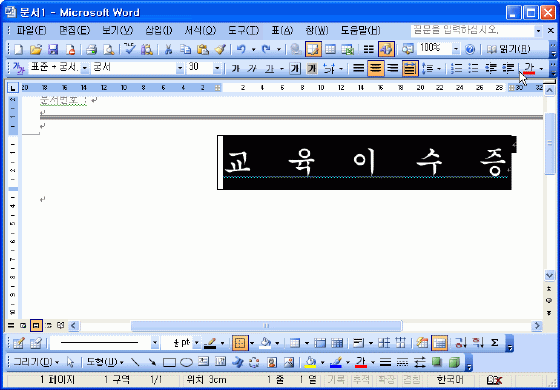Sort table descending
Screen dimensions: 560x390
pyautogui.click(x=477, y=343)
